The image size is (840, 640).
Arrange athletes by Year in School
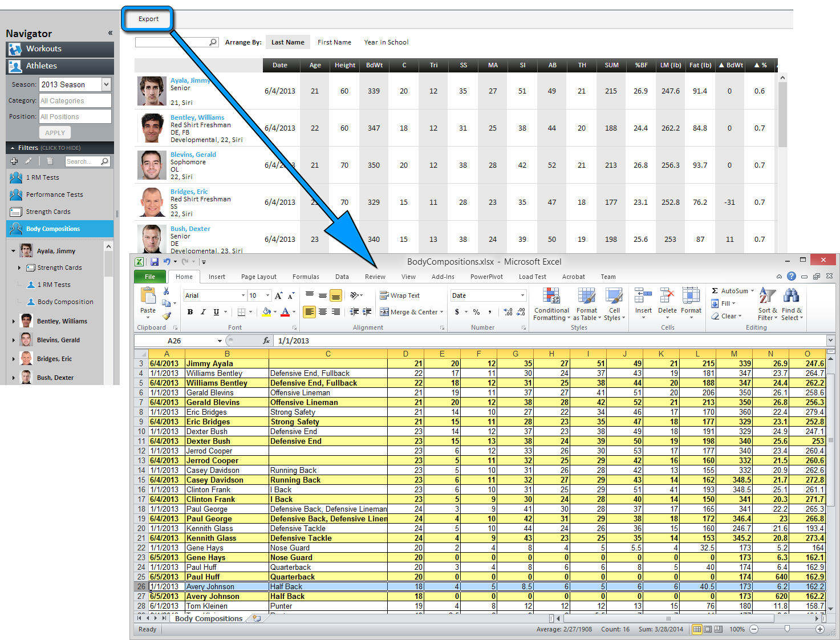[x=386, y=42]
